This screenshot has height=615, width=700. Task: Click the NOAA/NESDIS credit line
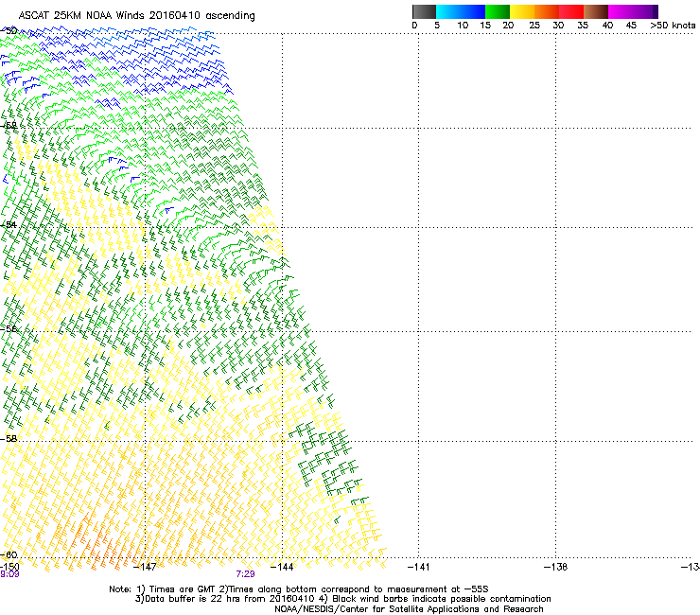coord(409,609)
